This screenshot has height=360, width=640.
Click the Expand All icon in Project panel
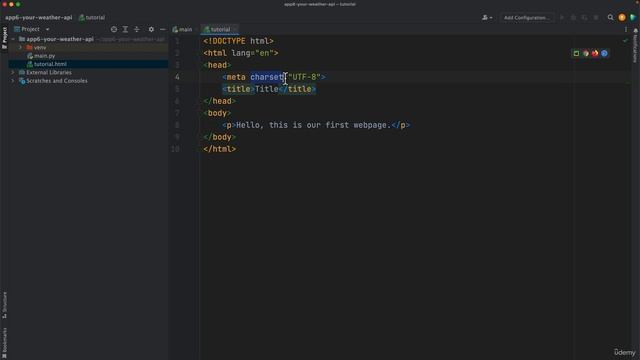[x=125, y=29]
